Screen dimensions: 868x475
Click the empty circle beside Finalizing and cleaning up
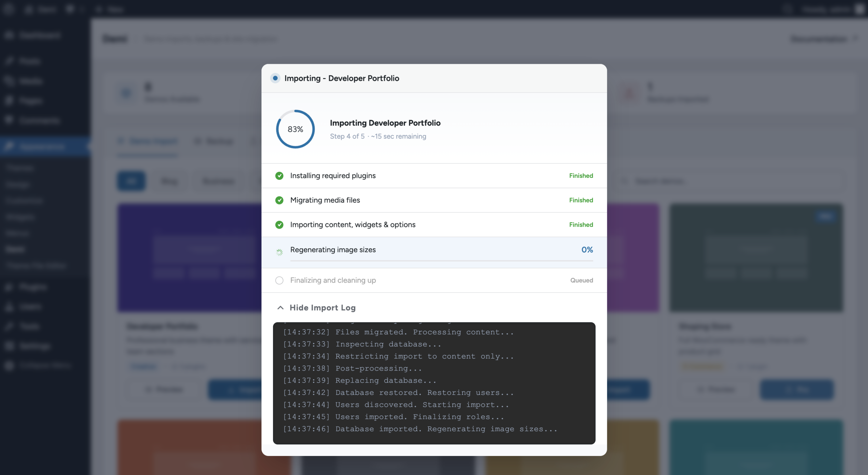[x=279, y=280]
